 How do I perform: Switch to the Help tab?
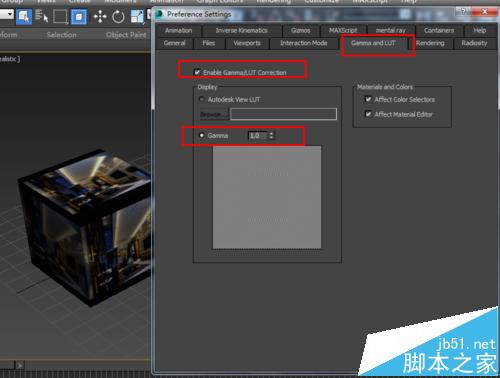tap(480, 30)
